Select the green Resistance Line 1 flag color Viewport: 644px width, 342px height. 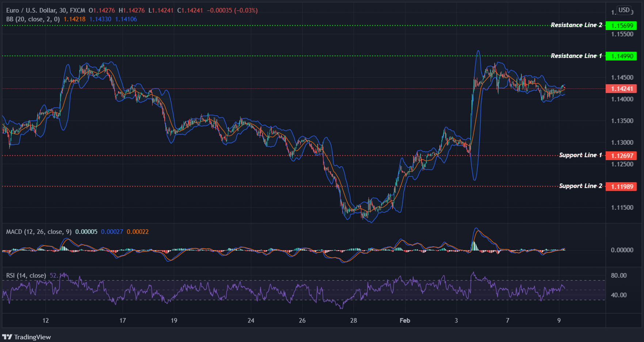click(621, 56)
